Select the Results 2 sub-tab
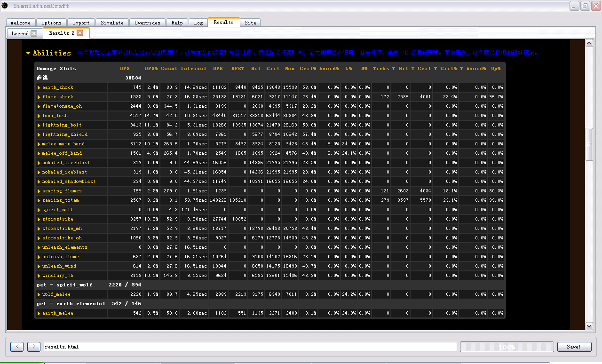 [62, 33]
